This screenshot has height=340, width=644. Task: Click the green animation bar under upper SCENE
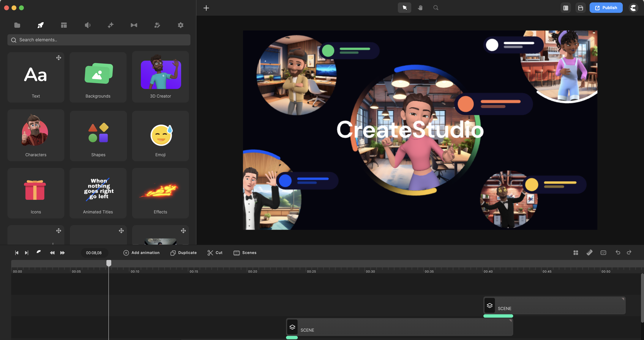(x=498, y=316)
